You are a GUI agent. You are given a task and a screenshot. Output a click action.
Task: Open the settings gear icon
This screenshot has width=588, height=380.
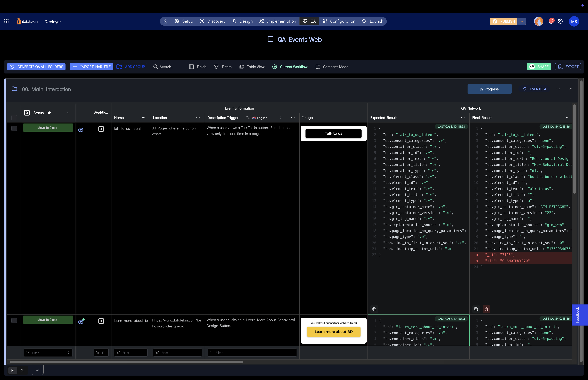coord(560,21)
